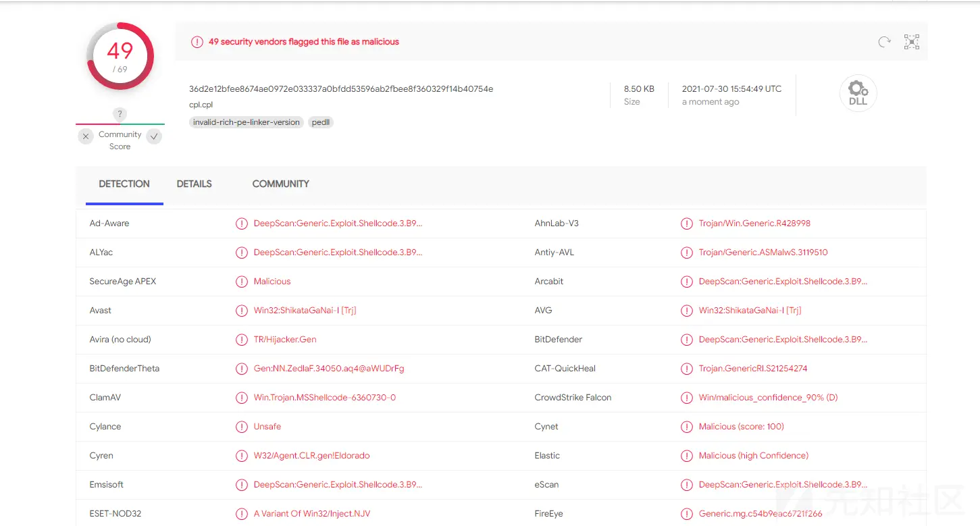Image resolution: width=980 pixels, height=526 pixels.
Task: Click the pedll tag
Action: click(321, 122)
